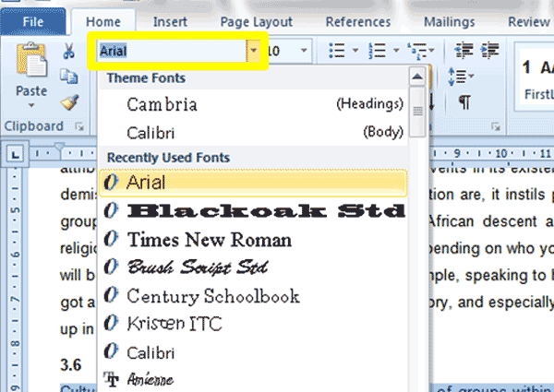554x392 pixels.
Task: Click the font list scroll-up arrow
Action: pyautogui.click(x=418, y=77)
